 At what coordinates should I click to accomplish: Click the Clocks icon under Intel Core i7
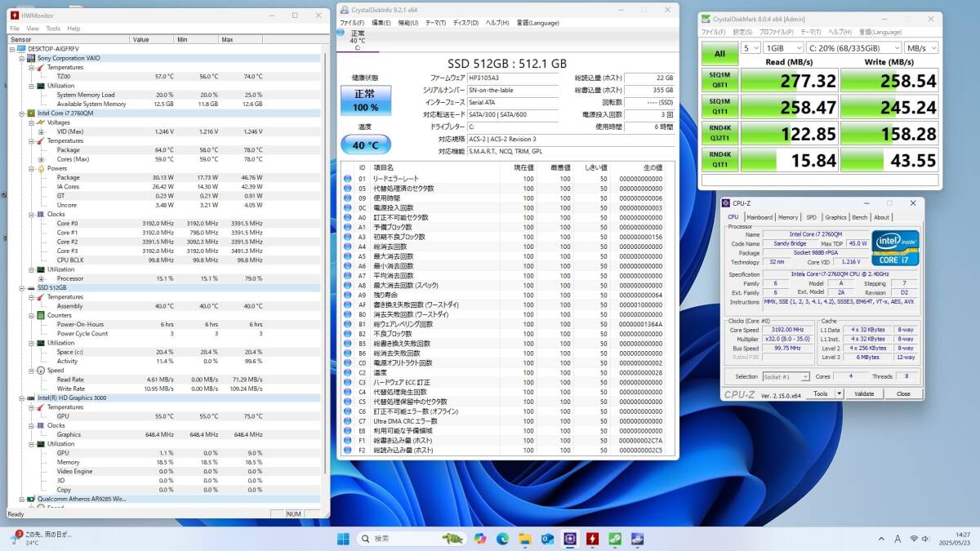[41, 214]
